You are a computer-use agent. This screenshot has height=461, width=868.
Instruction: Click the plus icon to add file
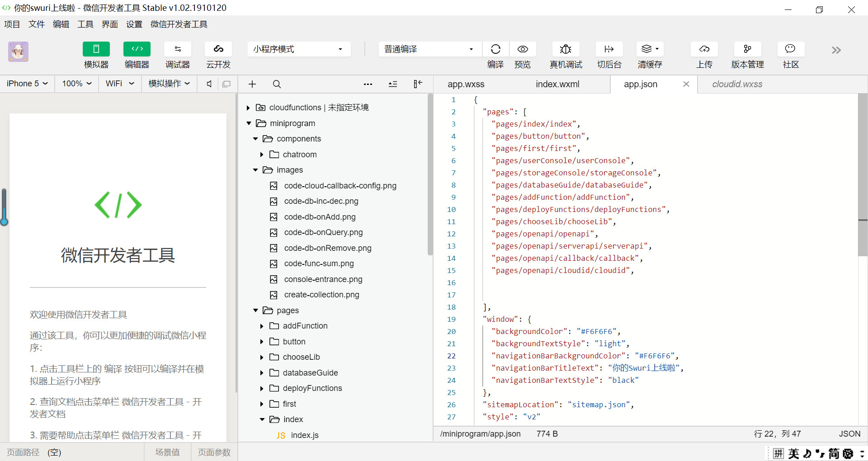coord(252,84)
